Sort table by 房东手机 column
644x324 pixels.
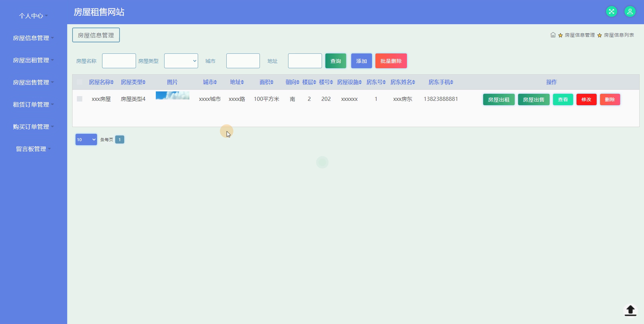tap(441, 82)
